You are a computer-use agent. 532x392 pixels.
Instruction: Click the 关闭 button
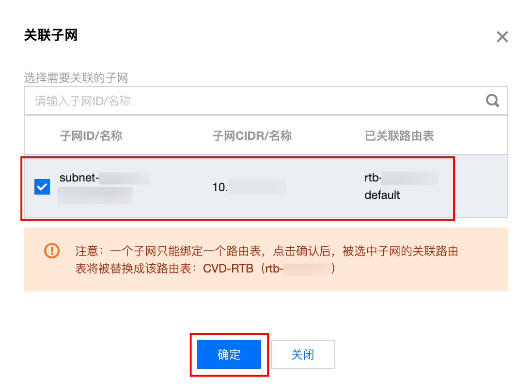(303, 354)
